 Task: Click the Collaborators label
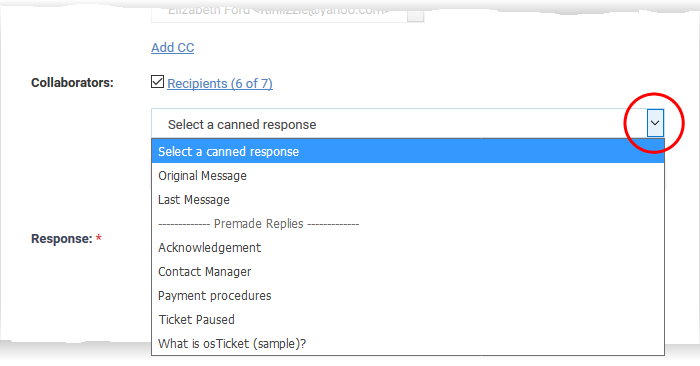pos(72,83)
